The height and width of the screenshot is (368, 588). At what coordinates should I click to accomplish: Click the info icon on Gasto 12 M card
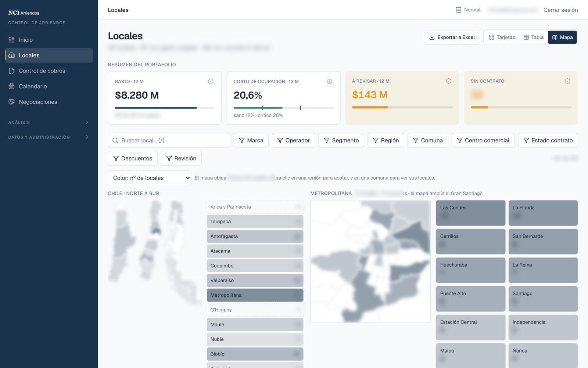coord(211,81)
